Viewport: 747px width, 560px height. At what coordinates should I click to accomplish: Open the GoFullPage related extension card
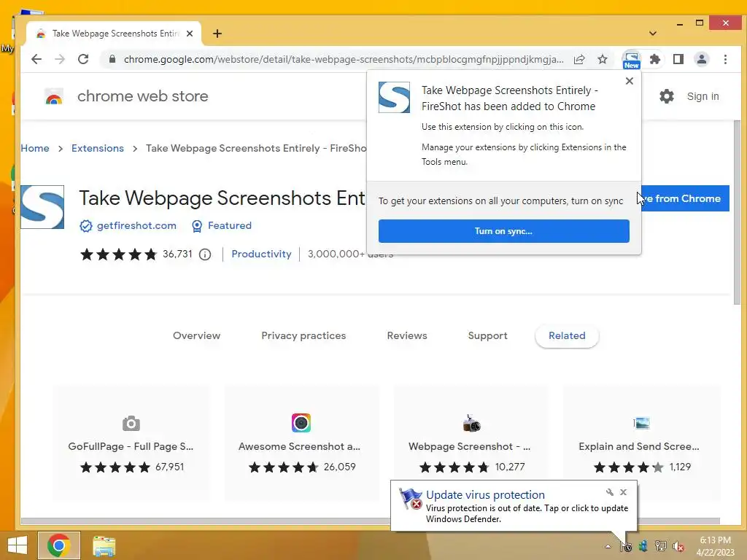coord(131,443)
